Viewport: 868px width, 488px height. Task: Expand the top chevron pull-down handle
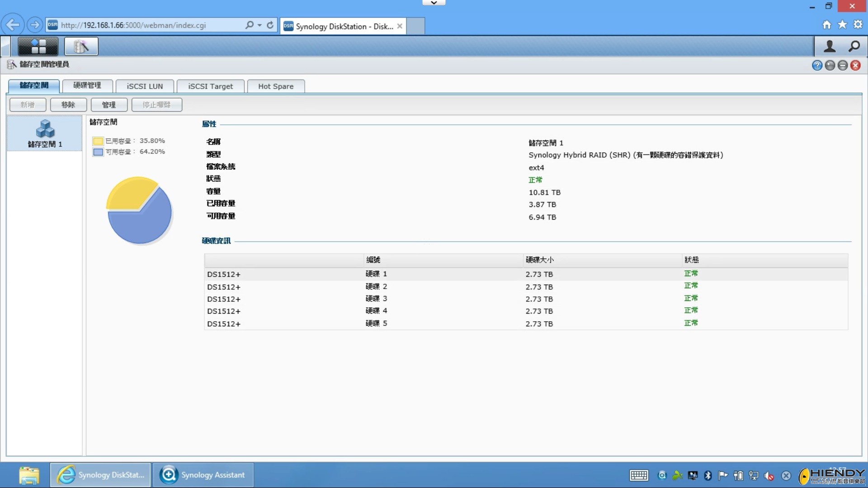click(434, 3)
